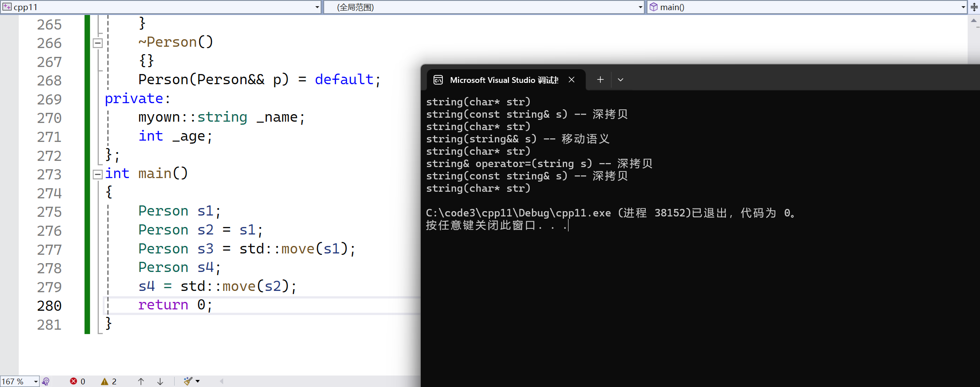The image size is (980, 387).
Task: Click line number 268 in the editor
Action: [49, 81]
